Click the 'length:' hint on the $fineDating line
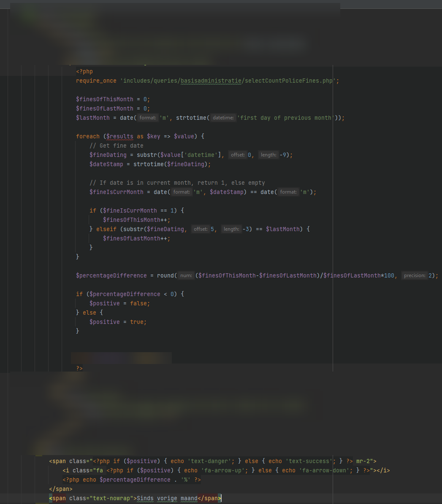The height and width of the screenshot is (504, 442). 268,155
